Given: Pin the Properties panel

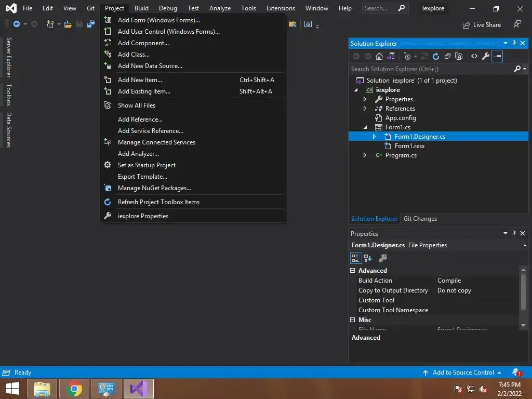Looking at the screenshot, I should tap(514, 233).
